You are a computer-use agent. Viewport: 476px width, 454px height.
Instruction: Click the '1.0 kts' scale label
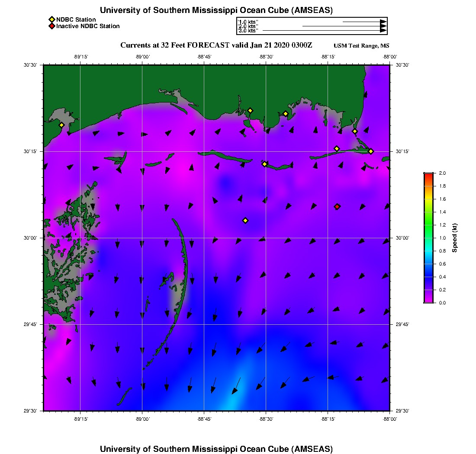(248, 22)
